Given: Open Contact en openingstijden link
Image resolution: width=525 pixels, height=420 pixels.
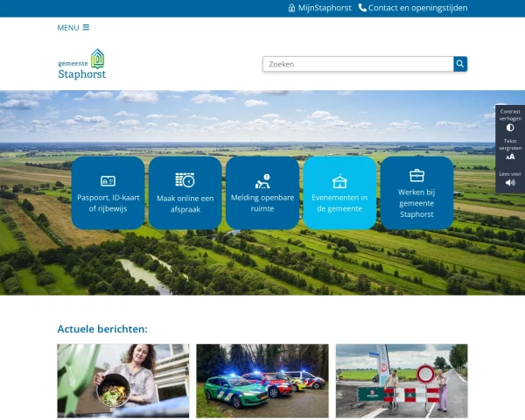Looking at the screenshot, I should click(x=413, y=8).
